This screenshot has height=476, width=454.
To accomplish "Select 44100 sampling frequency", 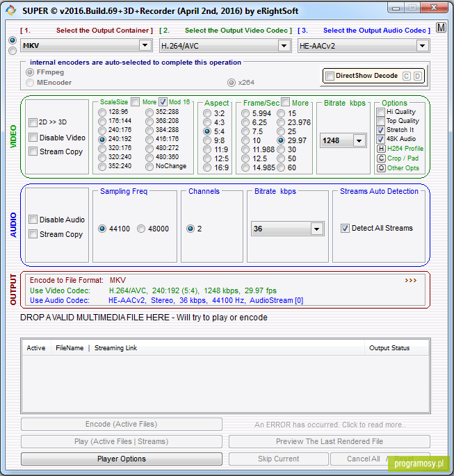I will tap(102, 229).
